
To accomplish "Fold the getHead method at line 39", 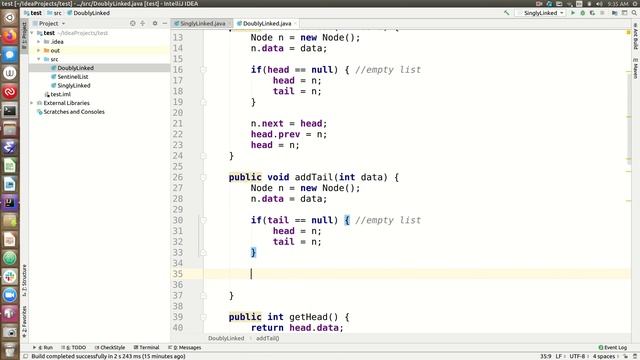I will coord(203,317).
